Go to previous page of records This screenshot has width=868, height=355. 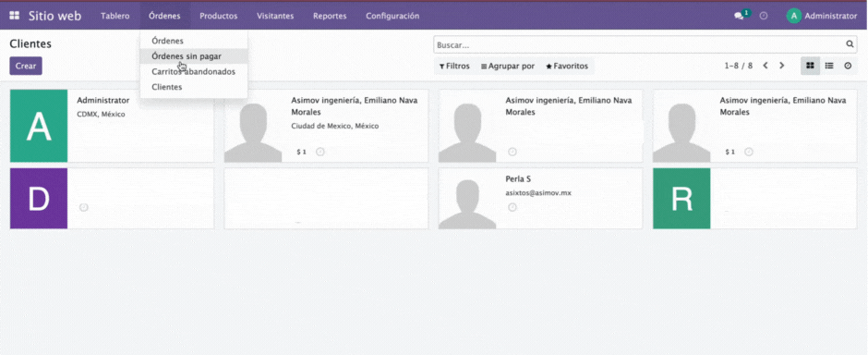(x=765, y=66)
